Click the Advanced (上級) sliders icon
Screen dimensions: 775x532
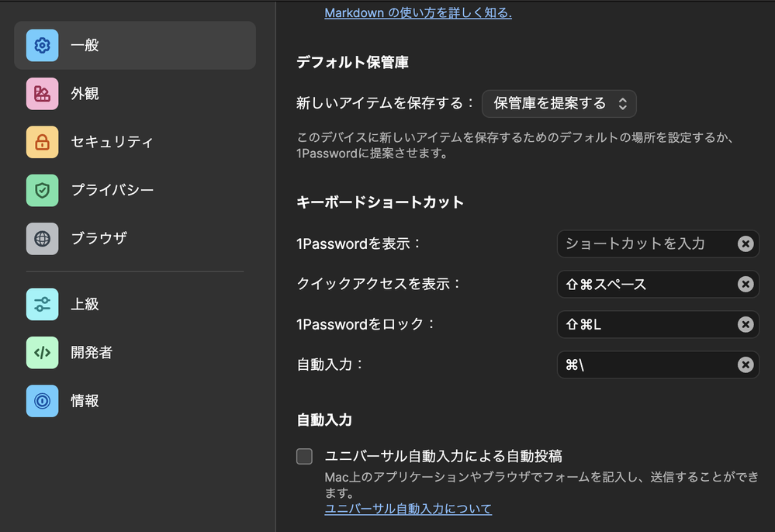pyautogui.click(x=42, y=304)
